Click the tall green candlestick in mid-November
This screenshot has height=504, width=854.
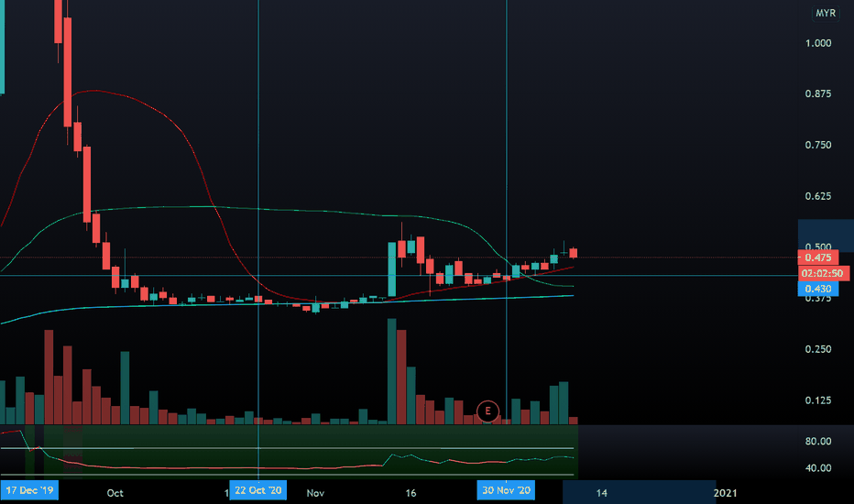(391, 269)
